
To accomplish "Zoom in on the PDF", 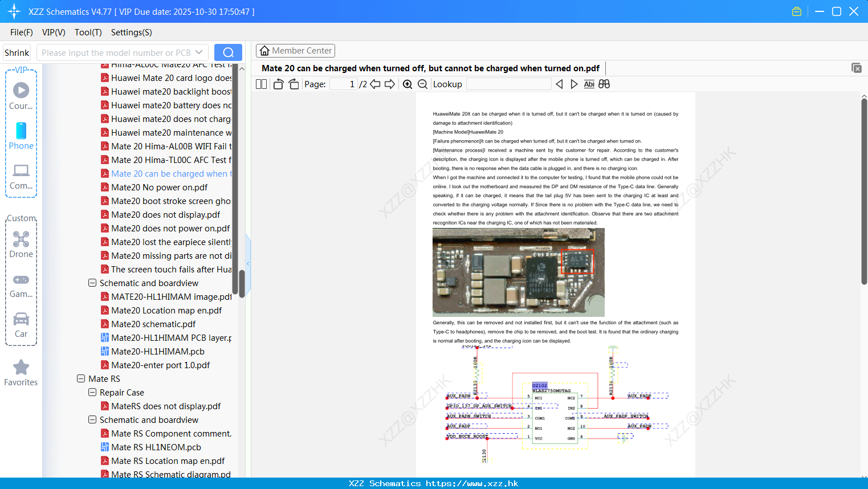I will [407, 84].
